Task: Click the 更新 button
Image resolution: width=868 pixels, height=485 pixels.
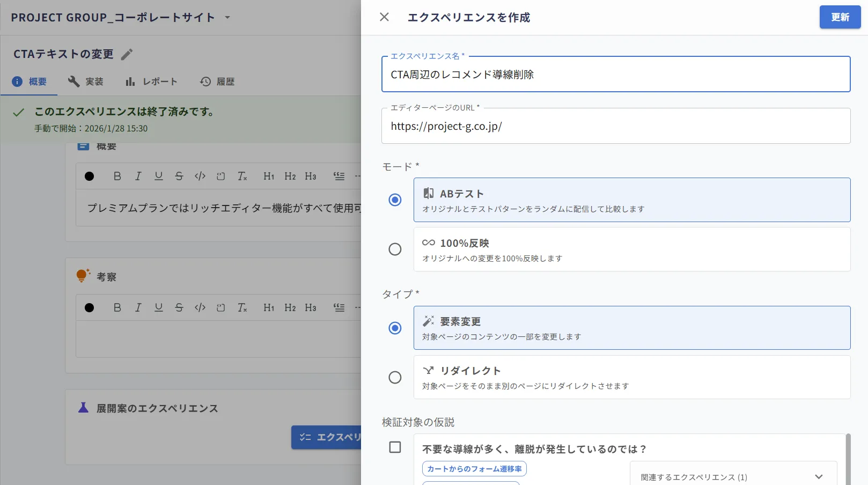Action: (840, 17)
